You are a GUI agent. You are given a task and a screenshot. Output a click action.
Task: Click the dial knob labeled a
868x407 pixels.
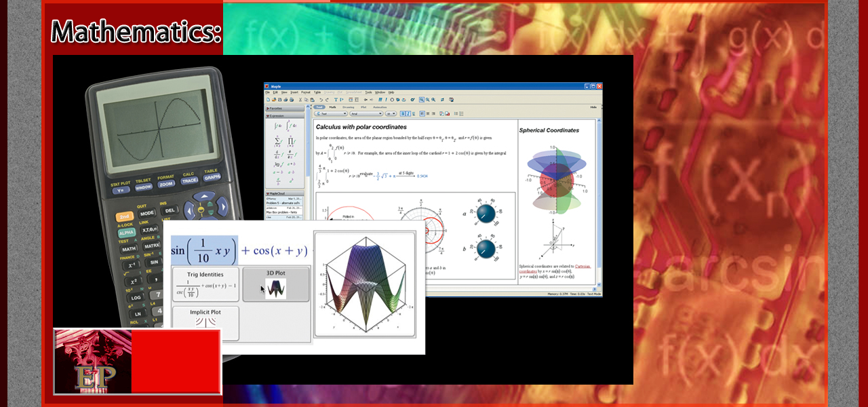coord(486,214)
